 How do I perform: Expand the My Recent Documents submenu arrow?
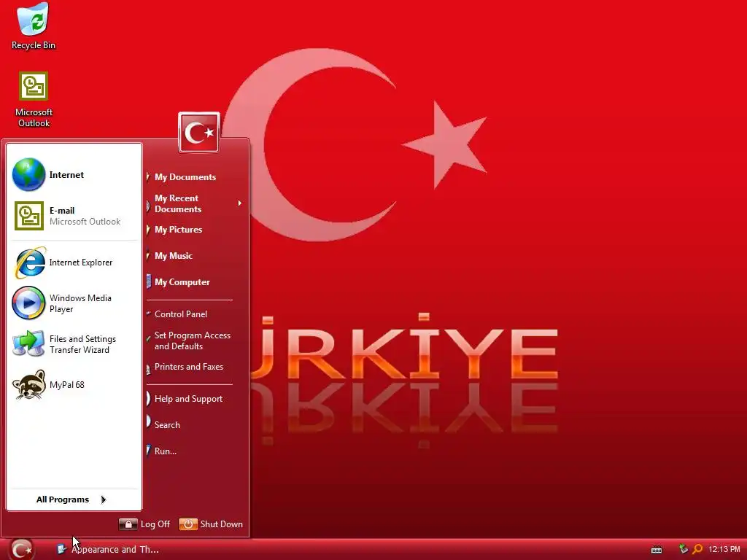(239, 203)
